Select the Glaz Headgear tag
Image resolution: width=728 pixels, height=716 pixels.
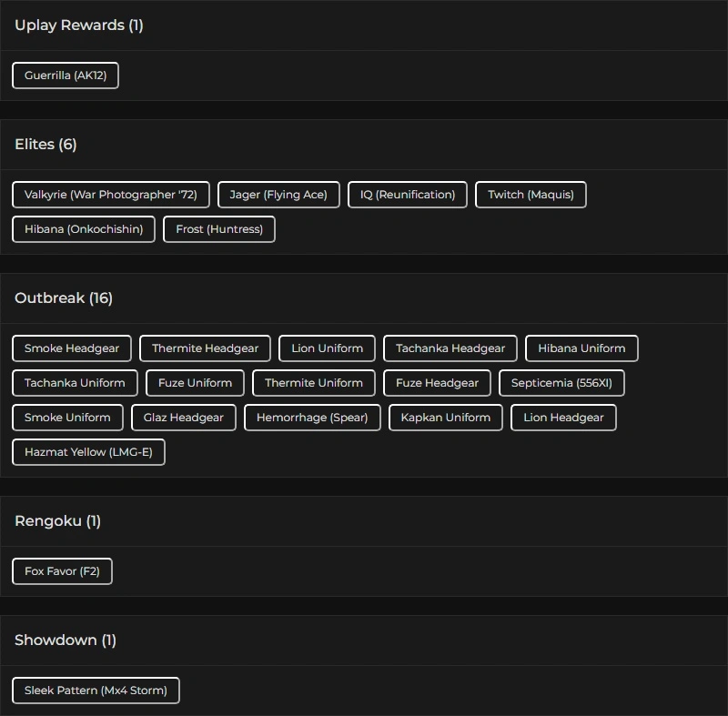pos(183,418)
